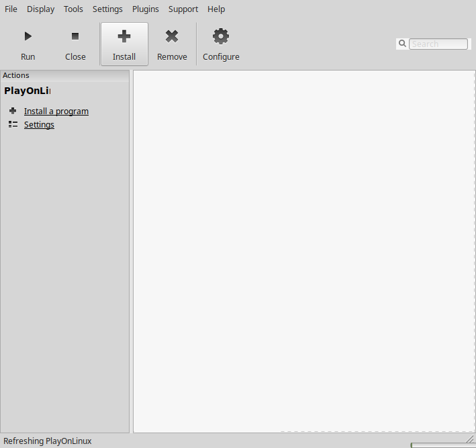Click the window resize grip corner
Image resolution: width=476 pixels, height=448 pixels.
471,439
